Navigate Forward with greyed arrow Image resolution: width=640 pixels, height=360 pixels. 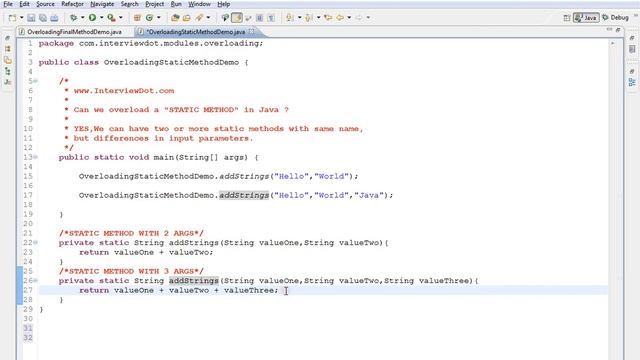(x=359, y=18)
